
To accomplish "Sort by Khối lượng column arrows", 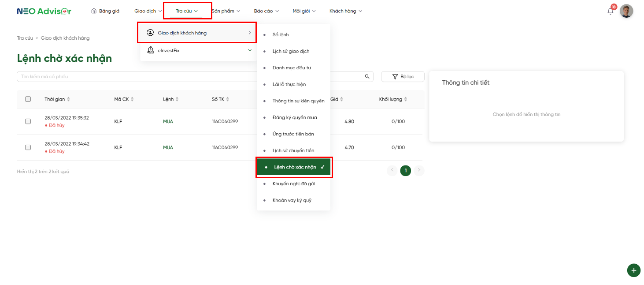I will [406, 99].
